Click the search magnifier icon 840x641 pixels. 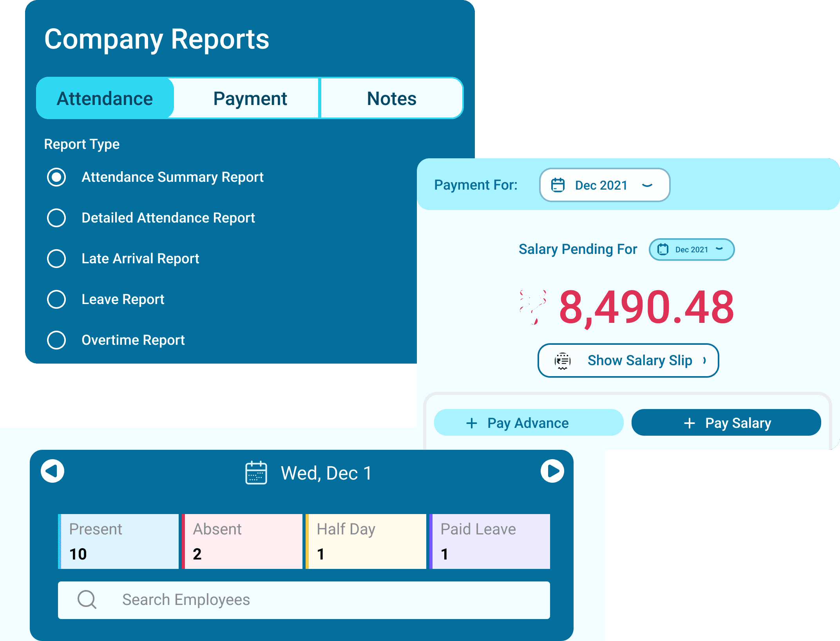87,599
